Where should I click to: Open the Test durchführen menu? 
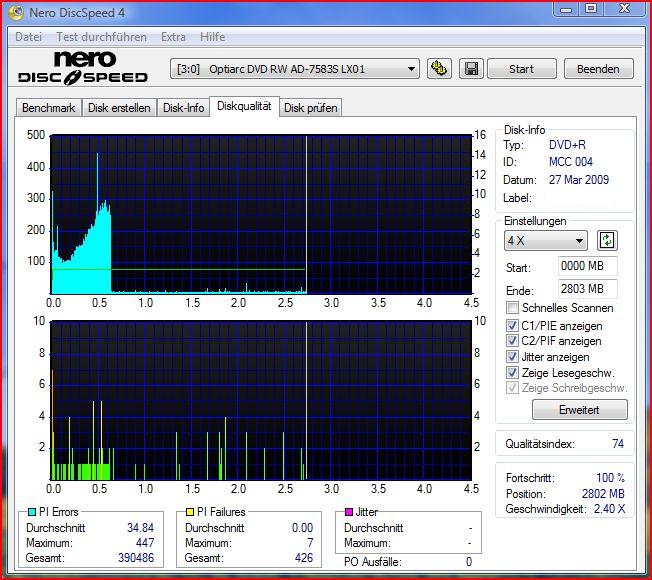pyautogui.click(x=101, y=37)
